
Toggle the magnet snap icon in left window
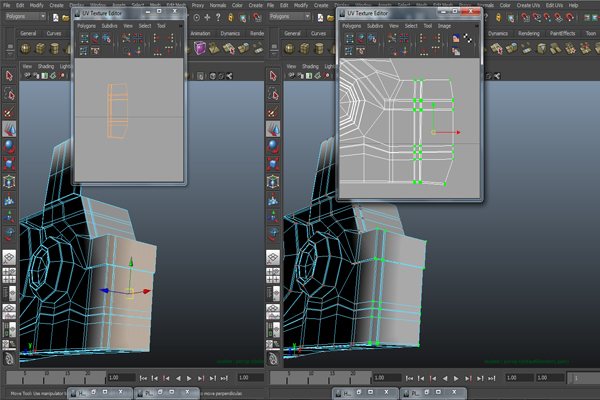[x=257, y=17]
